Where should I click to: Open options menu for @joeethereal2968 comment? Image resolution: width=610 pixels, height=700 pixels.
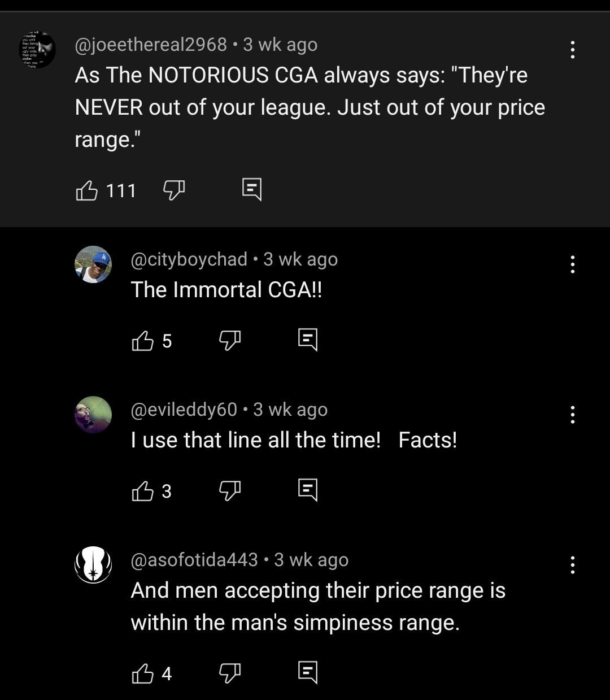coord(573,50)
